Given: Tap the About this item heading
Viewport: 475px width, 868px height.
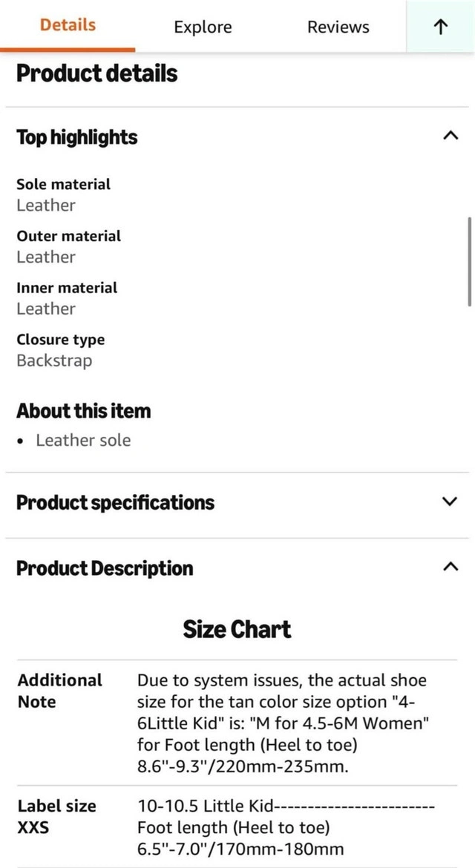Looking at the screenshot, I should coord(83,411).
